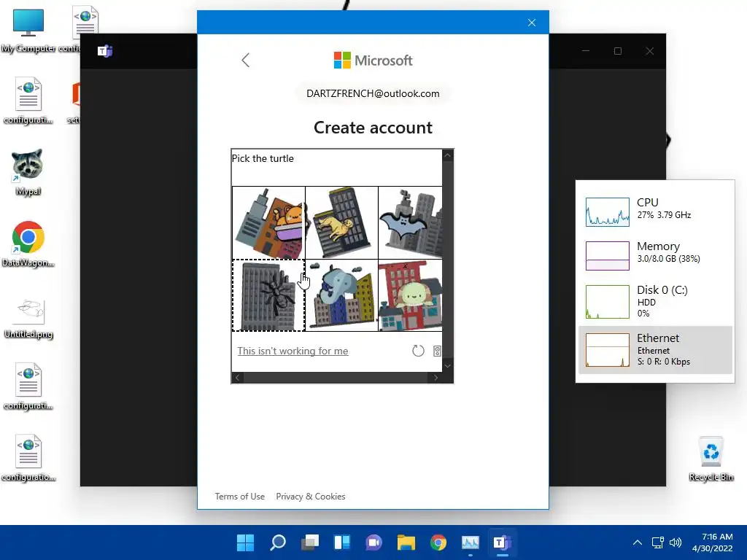Minimize the background Teams window
This screenshot has width=747, height=560.
click(586, 51)
